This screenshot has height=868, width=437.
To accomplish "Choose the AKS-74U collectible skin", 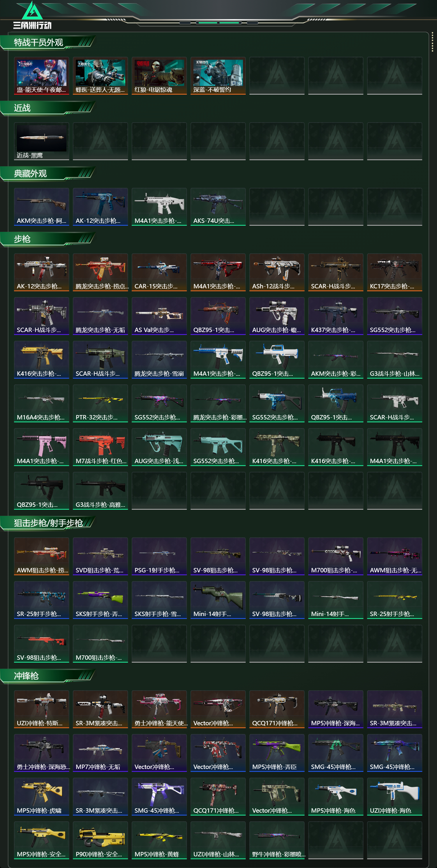I will click(218, 207).
